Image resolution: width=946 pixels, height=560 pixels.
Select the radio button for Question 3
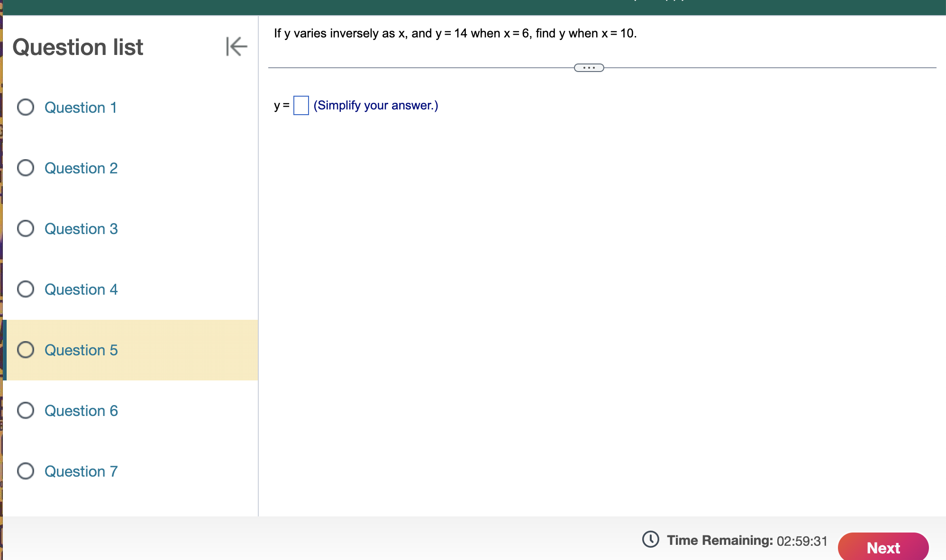tap(26, 229)
